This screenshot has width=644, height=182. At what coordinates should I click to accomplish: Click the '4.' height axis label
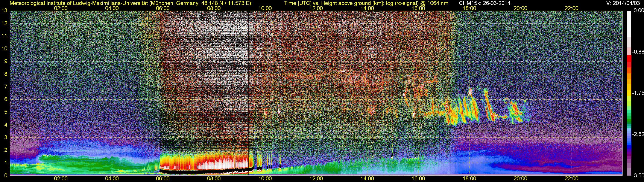6,125
